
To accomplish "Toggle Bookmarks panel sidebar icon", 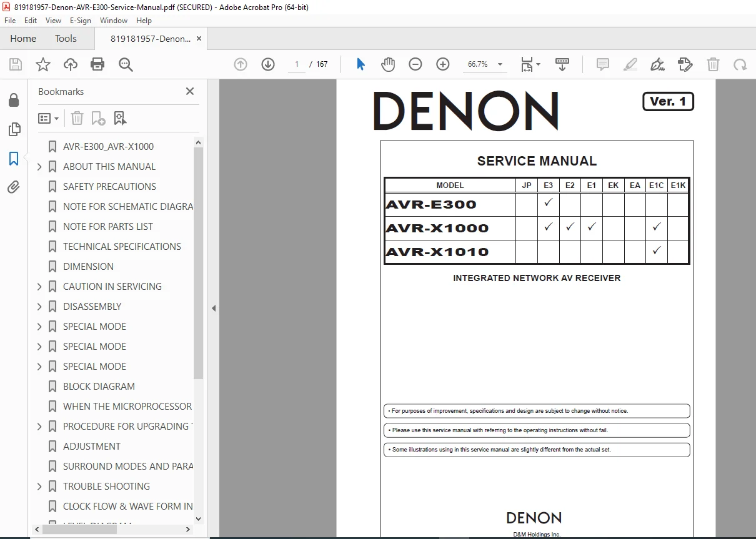I will pos(13,158).
